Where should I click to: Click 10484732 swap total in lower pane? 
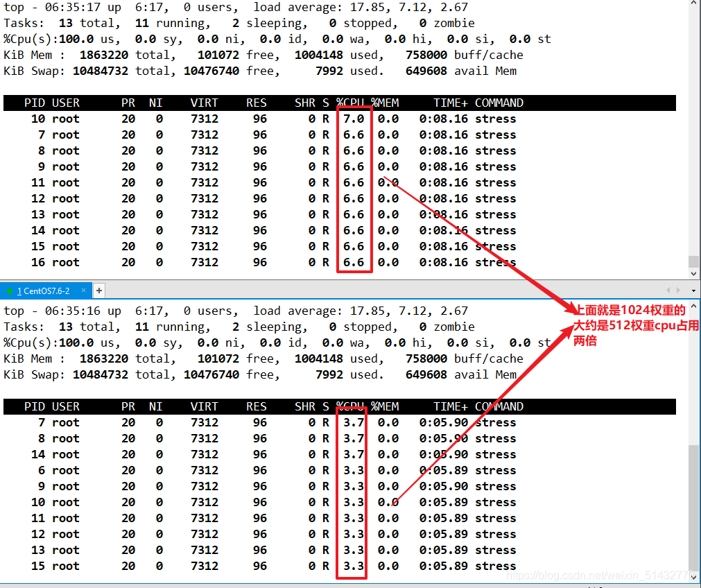coord(101,374)
